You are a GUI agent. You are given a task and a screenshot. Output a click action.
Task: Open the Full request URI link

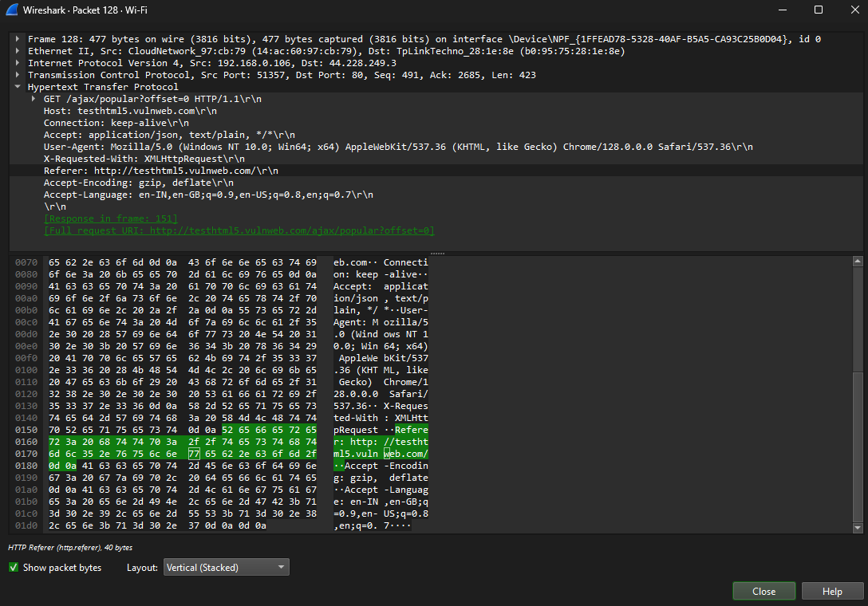point(239,230)
